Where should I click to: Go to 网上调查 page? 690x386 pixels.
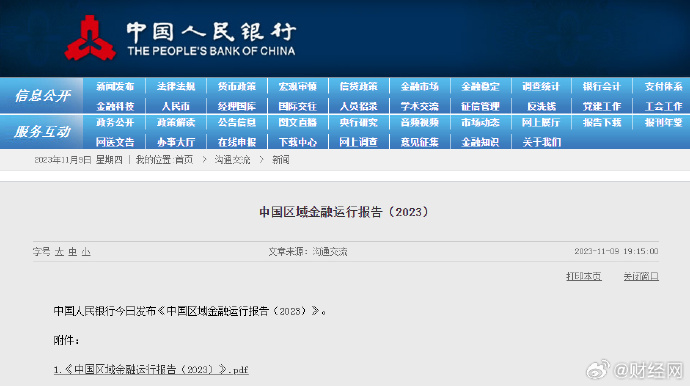(x=359, y=142)
